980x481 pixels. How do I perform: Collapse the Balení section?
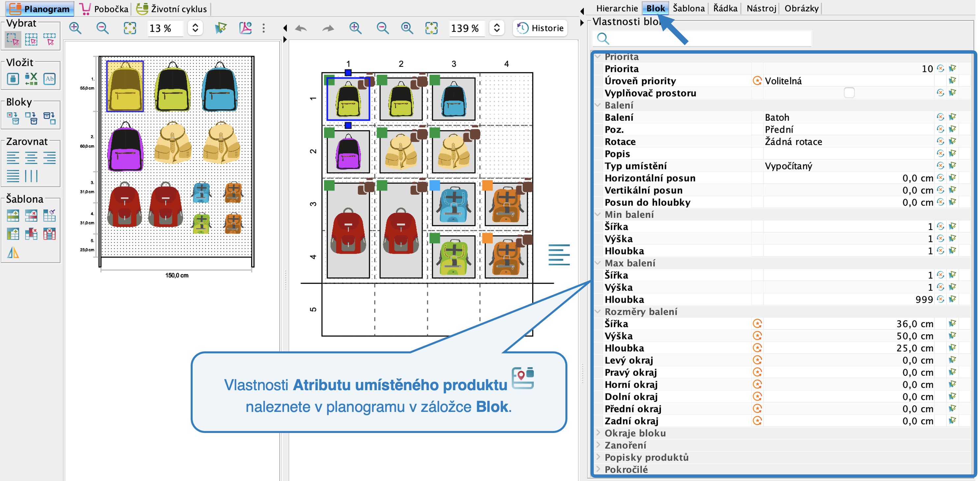point(598,105)
